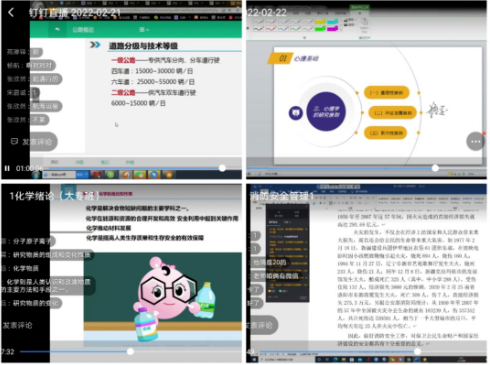Pause the DingTalk live replay video
The image size is (490, 365).
(7, 168)
